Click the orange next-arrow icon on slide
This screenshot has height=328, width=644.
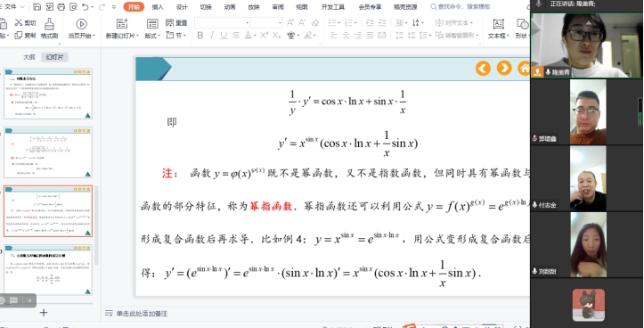click(x=504, y=68)
